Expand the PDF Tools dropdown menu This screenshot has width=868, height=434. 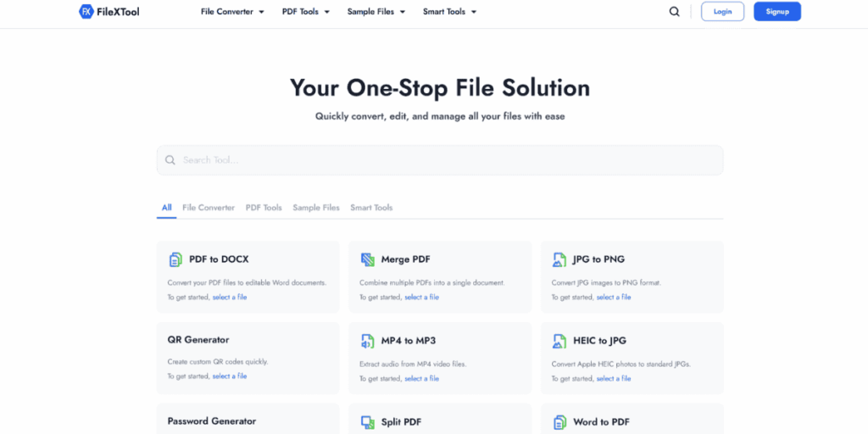coord(306,12)
